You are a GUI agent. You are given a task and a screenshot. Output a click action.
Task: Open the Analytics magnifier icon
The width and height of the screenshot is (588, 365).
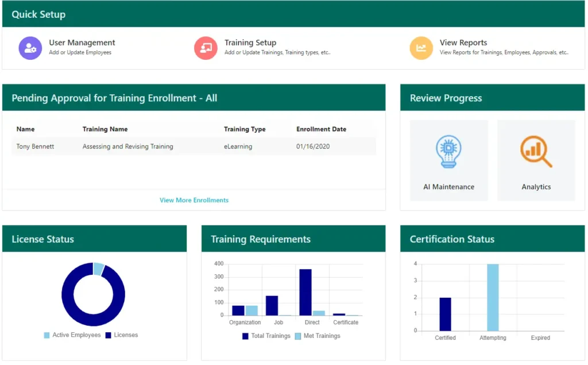[x=536, y=151]
